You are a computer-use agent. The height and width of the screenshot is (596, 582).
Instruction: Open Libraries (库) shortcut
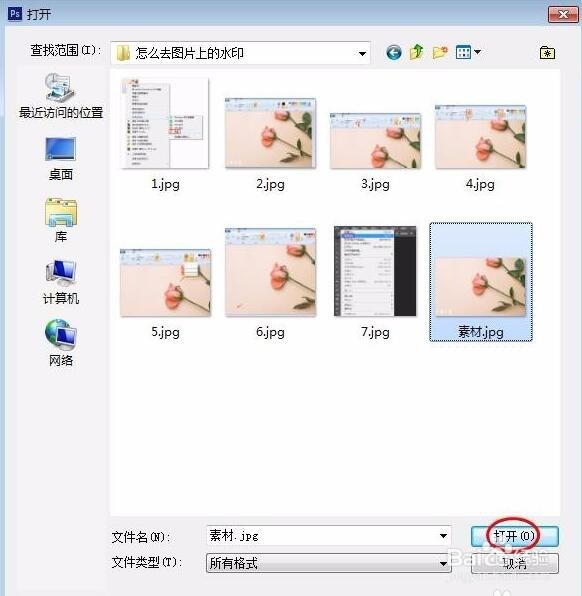(61, 220)
